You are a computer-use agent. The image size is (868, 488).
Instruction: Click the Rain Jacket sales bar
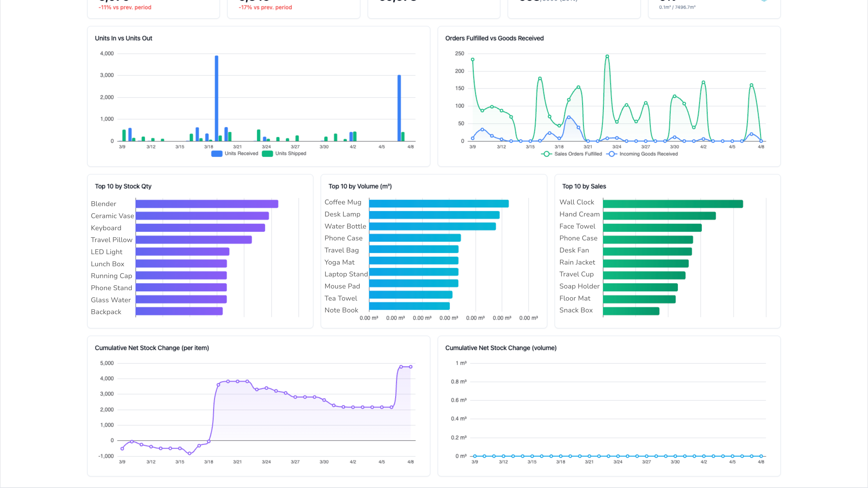click(646, 263)
